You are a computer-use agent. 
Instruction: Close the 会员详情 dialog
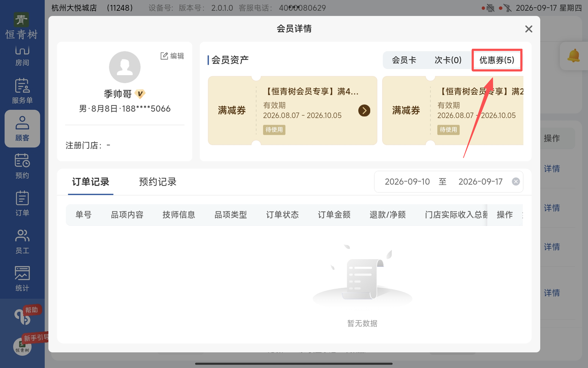(529, 29)
